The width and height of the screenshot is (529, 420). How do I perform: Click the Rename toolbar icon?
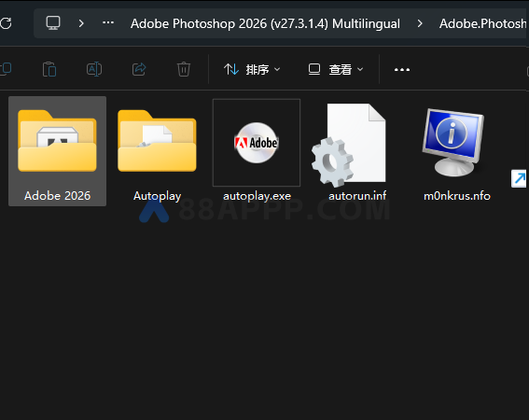94,69
